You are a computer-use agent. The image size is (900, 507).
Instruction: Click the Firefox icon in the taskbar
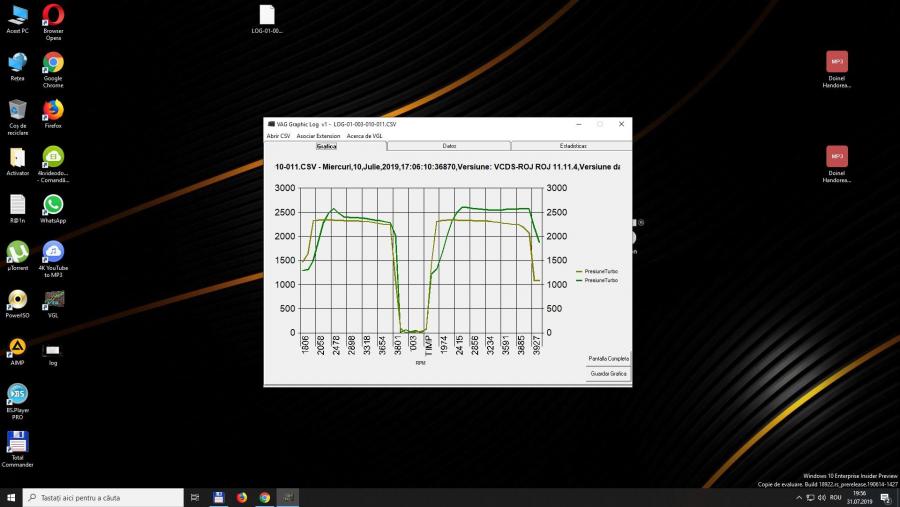pos(241,497)
